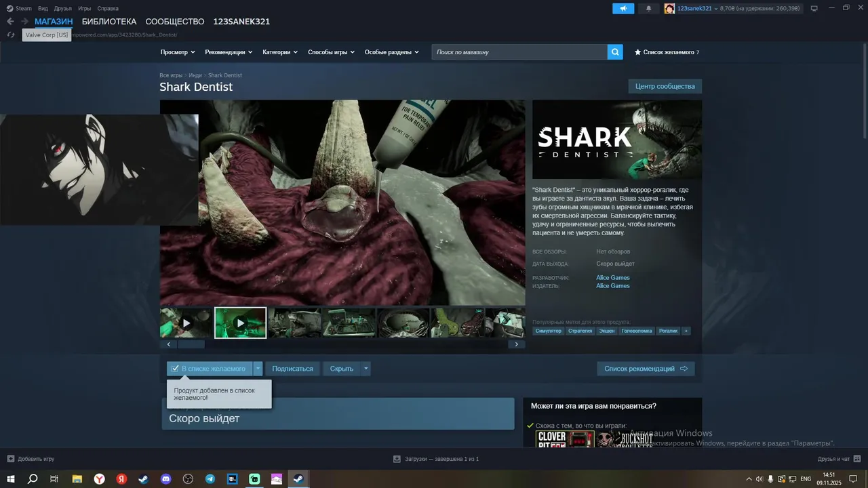Expand the Скрыть dropdown arrow
Image resolution: width=868 pixels, height=488 pixels.
[x=366, y=369]
